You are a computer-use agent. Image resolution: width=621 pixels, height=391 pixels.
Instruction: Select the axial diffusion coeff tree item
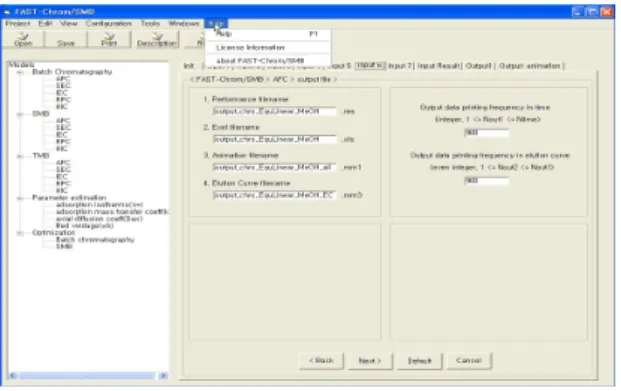click(99, 219)
